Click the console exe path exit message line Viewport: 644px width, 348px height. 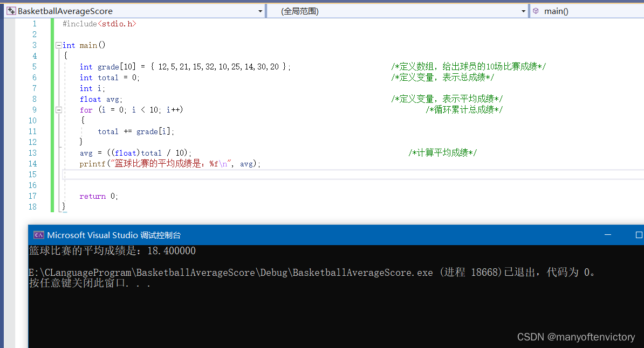coord(312,273)
